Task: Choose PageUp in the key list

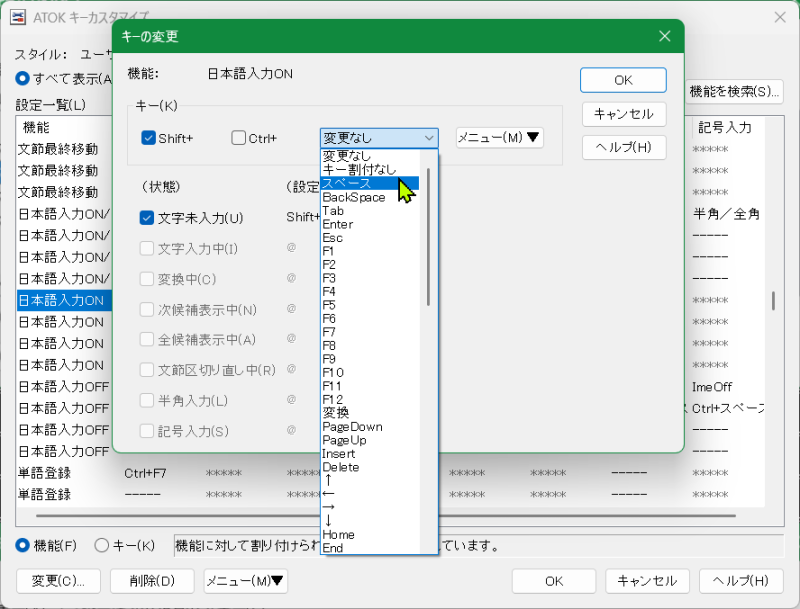Action: point(370,440)
